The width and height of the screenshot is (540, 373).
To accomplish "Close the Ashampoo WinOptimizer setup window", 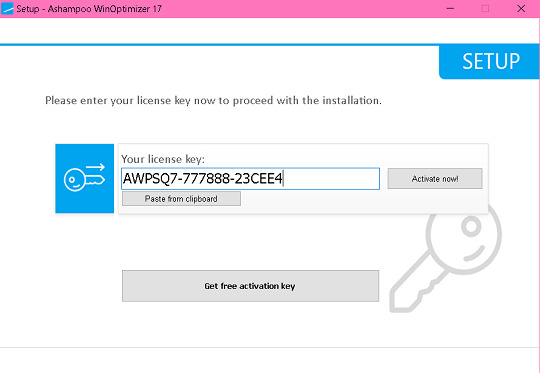I will tap(521, 9).
